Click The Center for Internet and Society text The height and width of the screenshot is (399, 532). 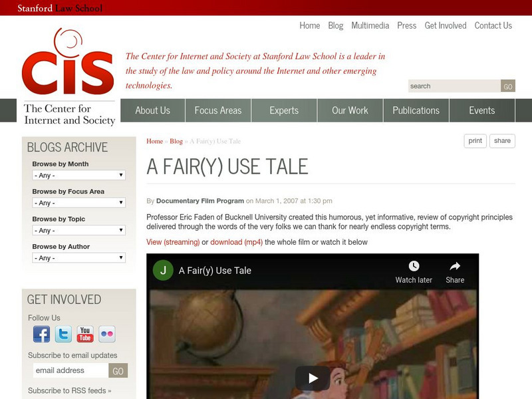click(x=70, y=114)
